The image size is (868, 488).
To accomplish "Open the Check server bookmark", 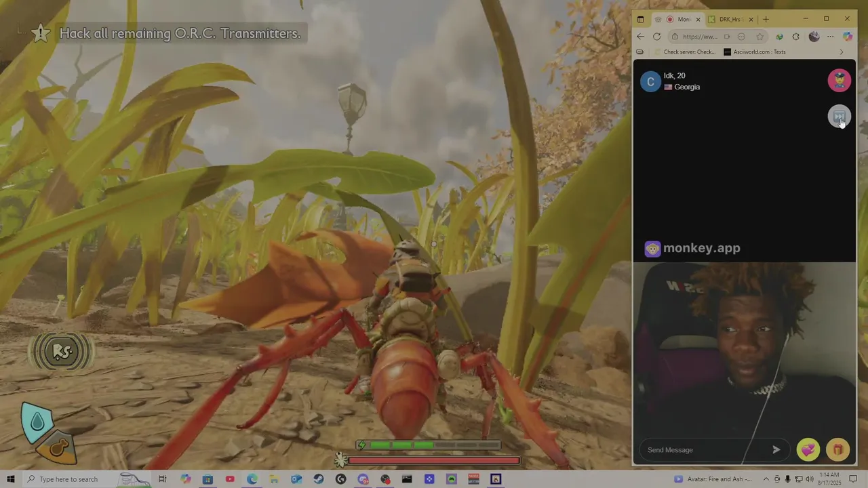I will tap(684, 52).
